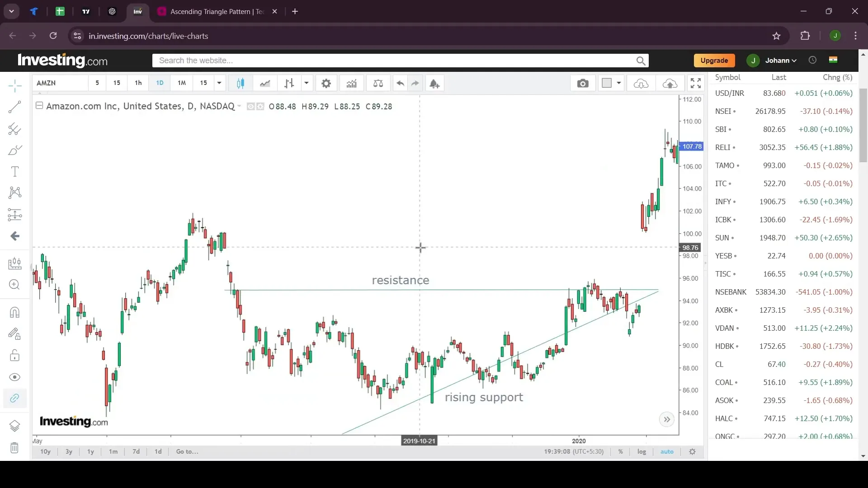Set range to 1m
868x488 pixels.
point(113,451)
